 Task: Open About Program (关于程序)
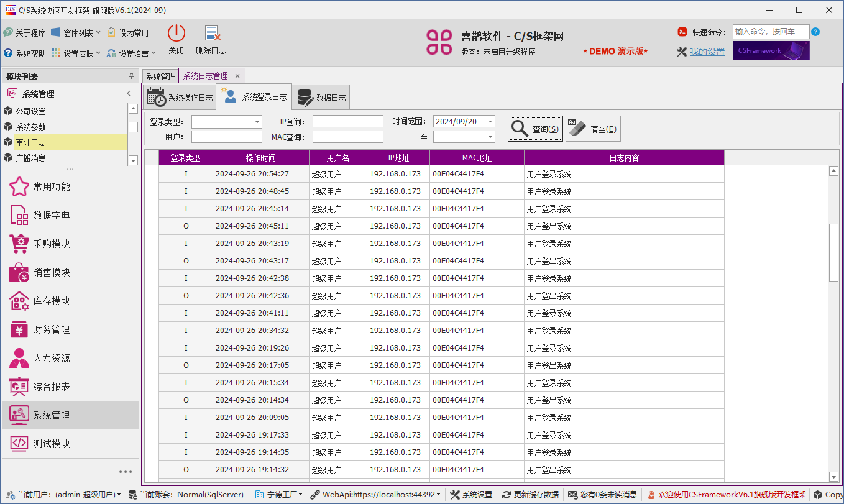(24, 32)
